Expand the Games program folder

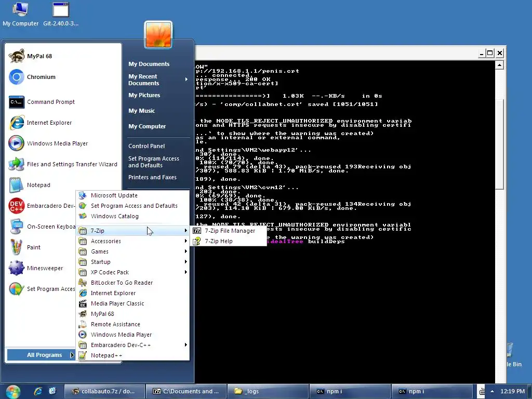point(133,251)
